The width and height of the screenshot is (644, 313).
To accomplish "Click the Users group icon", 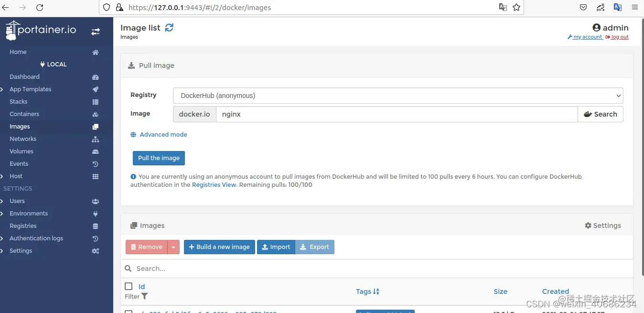I will (x=96, y=201).
